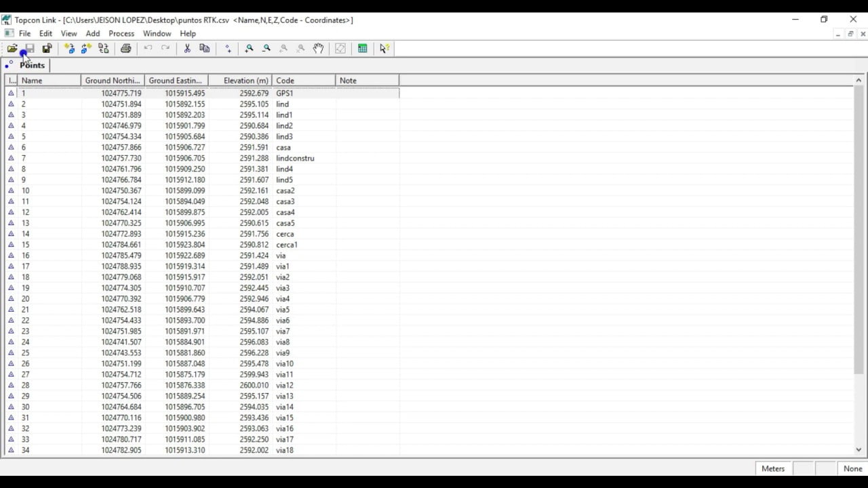
Task: Click the vertical scrollbar down arrow
Action: pos(858,449)
